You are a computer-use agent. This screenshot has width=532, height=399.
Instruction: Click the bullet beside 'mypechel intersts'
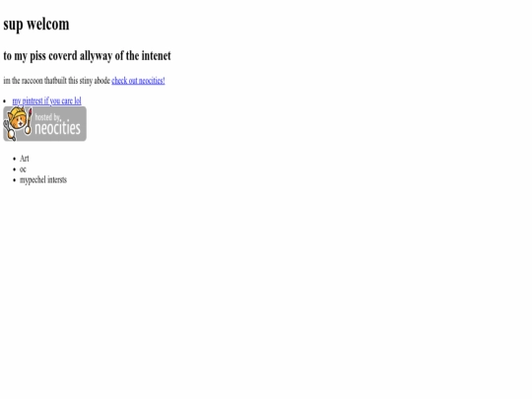click(14, 180)
